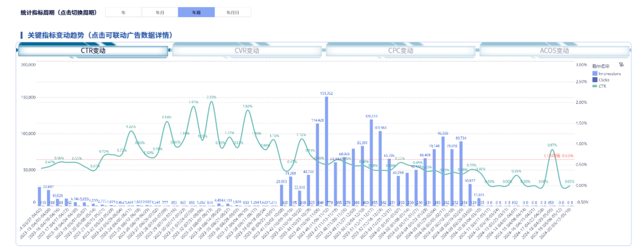Click the Clicks legend color swatch
This screenshot has height=248, width=644.
click(x=594, y=79)
